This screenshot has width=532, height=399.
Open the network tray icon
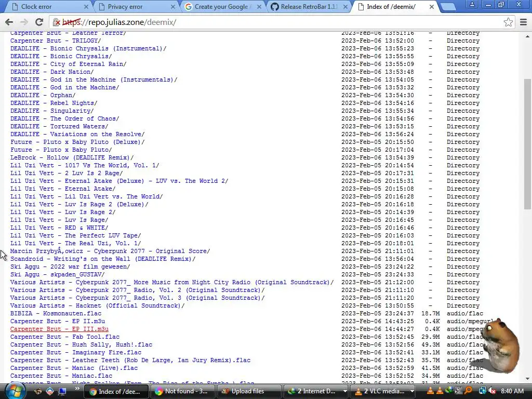tap(482, 391)
